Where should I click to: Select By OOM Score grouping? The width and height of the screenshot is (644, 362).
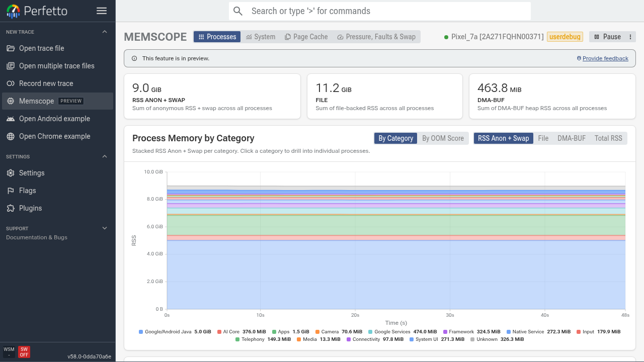click(443, 138)
